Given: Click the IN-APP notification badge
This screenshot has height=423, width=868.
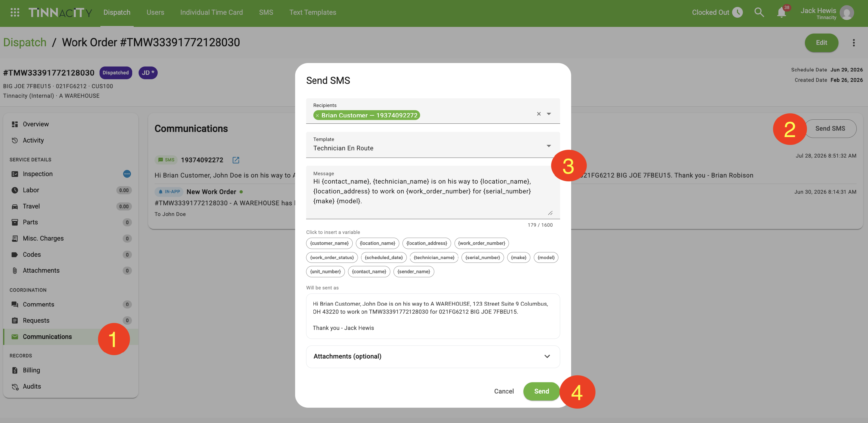Looking at the screenshot, I should [x=169, y=192].
